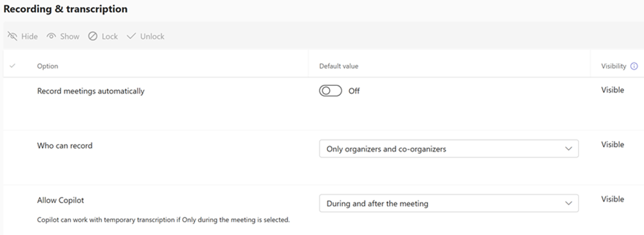Click the Show eye icon
The width and height of the screenshot is (644, 235).
point(52,36)
